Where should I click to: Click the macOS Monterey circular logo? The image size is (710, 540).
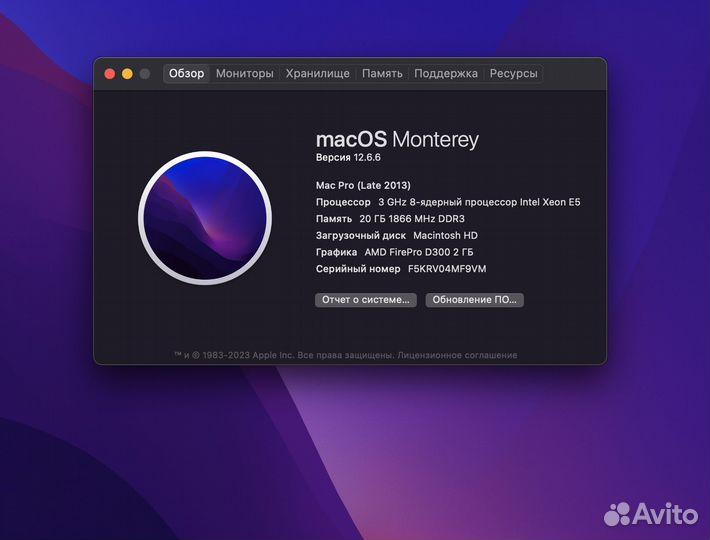tap(205, 218)
